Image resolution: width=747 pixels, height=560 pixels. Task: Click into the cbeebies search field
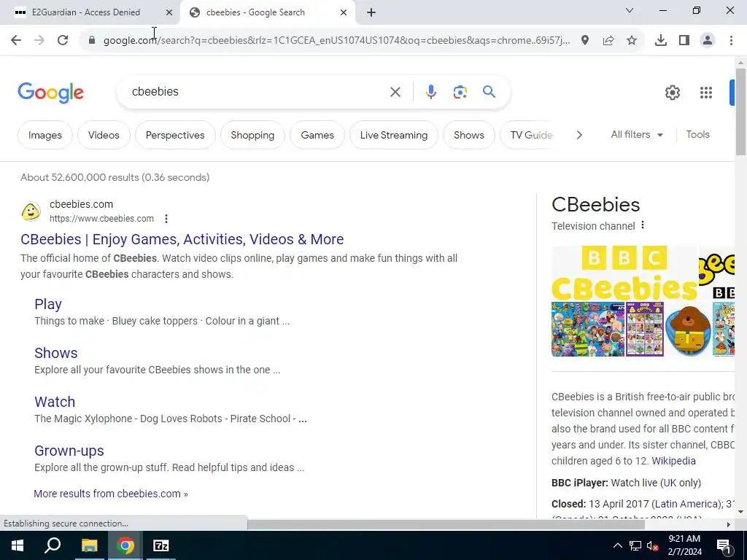pyautogui.click(x=258, y=92)
